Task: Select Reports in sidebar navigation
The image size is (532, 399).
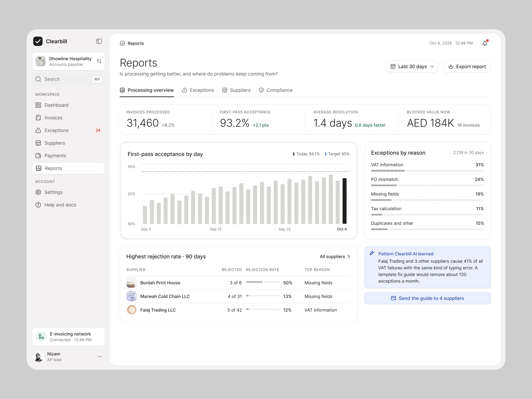Action: point(69,168)
